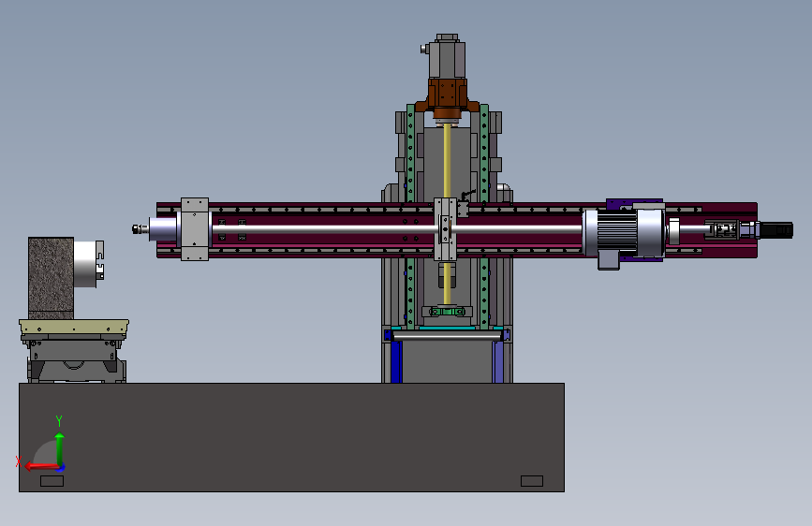This screenshot has height=526, width=812.
Task: Select the finned electric motor on the beam
Action: 624,233
